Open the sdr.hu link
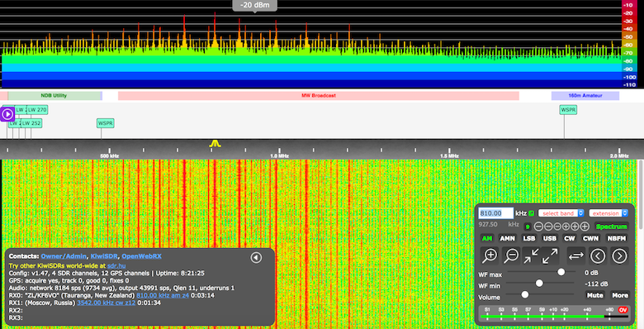The image size is (644, 329). tap(116, 266)
